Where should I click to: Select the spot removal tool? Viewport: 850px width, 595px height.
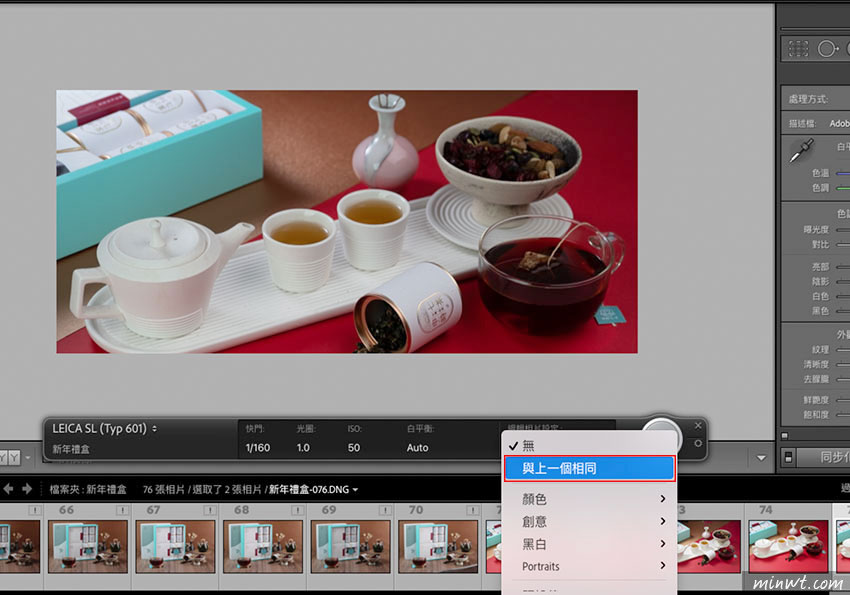[827, 49]
